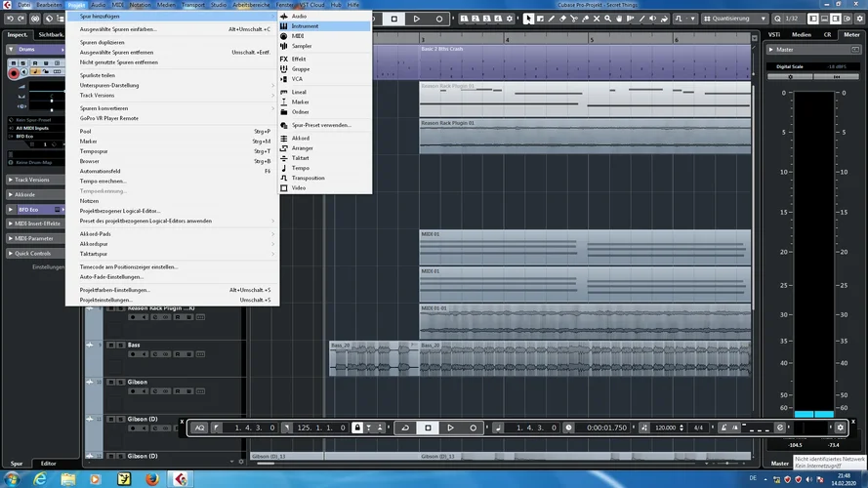This screenshot has height=488, width=868.
Task: Expand the Akkorde inspector section
Action: click(25, 194)
